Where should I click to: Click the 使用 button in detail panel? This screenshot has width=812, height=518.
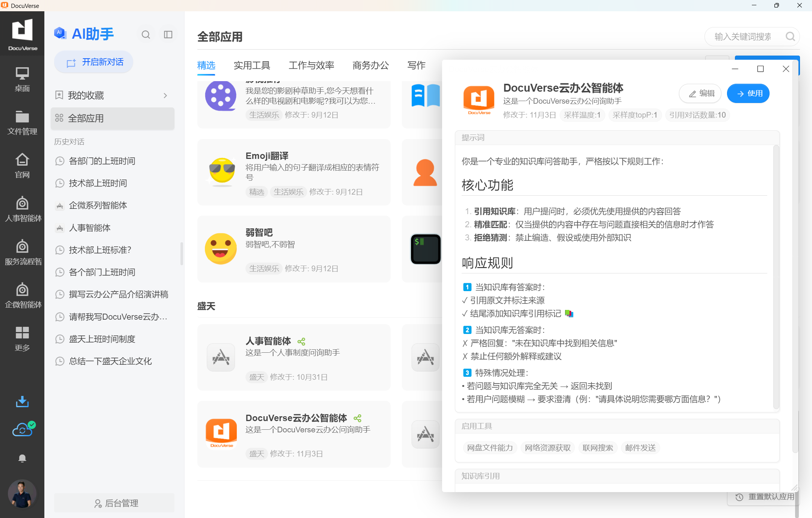coord(748,94)
